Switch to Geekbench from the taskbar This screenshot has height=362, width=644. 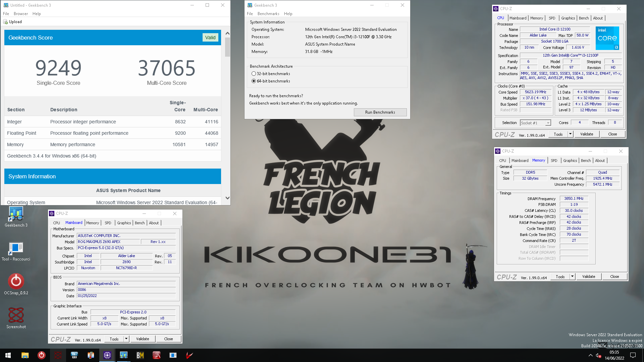[x=123, y=355]
